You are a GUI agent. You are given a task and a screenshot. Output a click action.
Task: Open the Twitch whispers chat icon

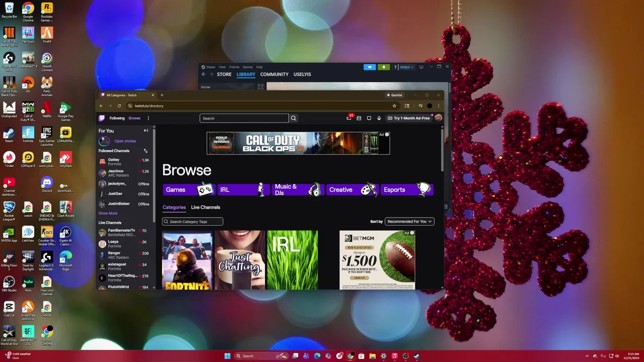point(369,118)
